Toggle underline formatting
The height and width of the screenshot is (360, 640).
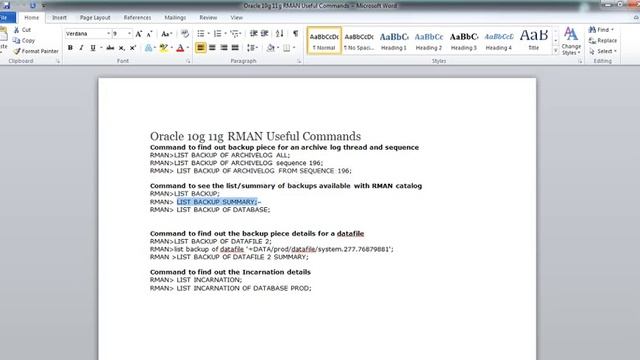(x=93, y=48)
